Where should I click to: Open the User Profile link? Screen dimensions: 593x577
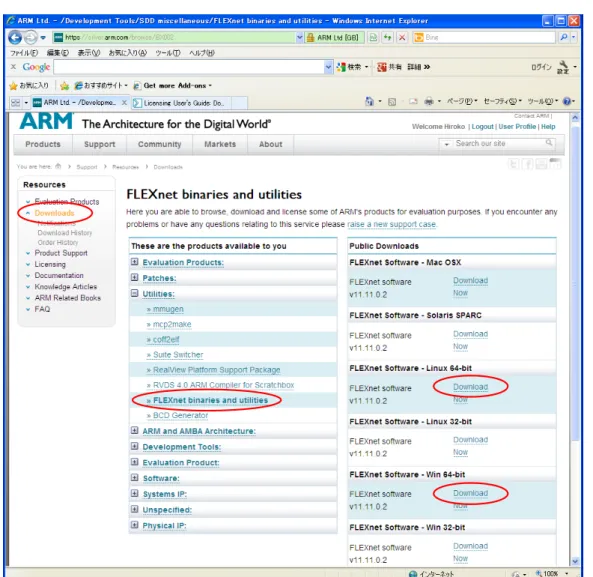click(517, 127)
